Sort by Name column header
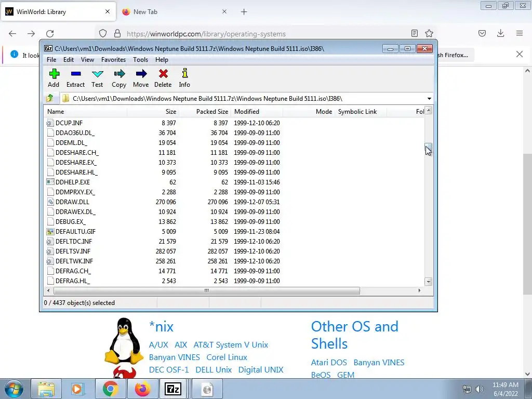Screen dimensions: 532x399 86,112
